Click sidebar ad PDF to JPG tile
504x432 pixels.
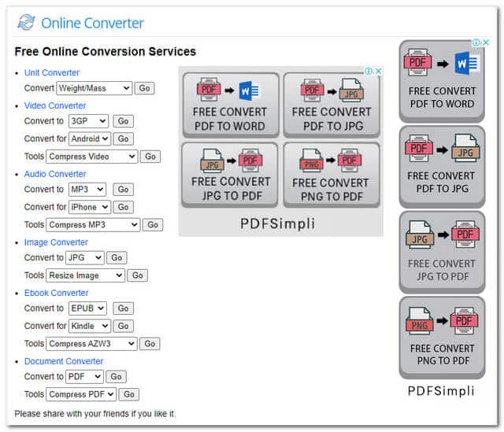point(442,167)
